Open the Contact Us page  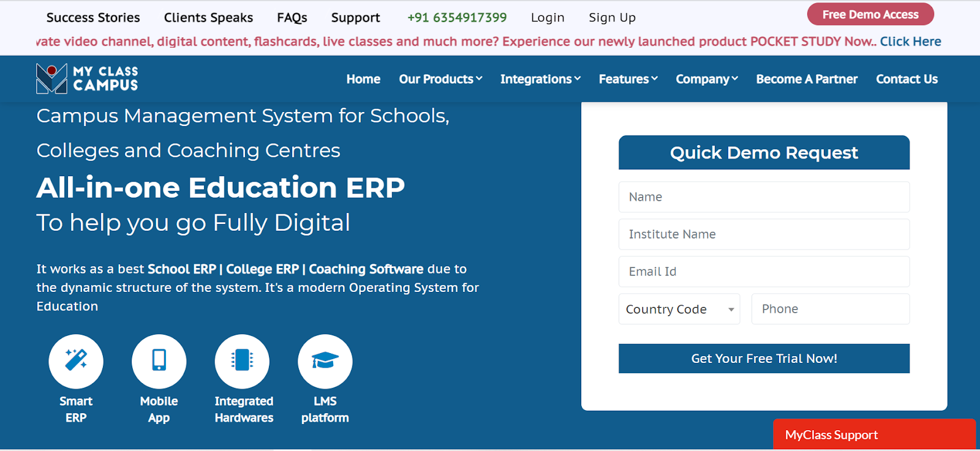(x=907, y=79)
